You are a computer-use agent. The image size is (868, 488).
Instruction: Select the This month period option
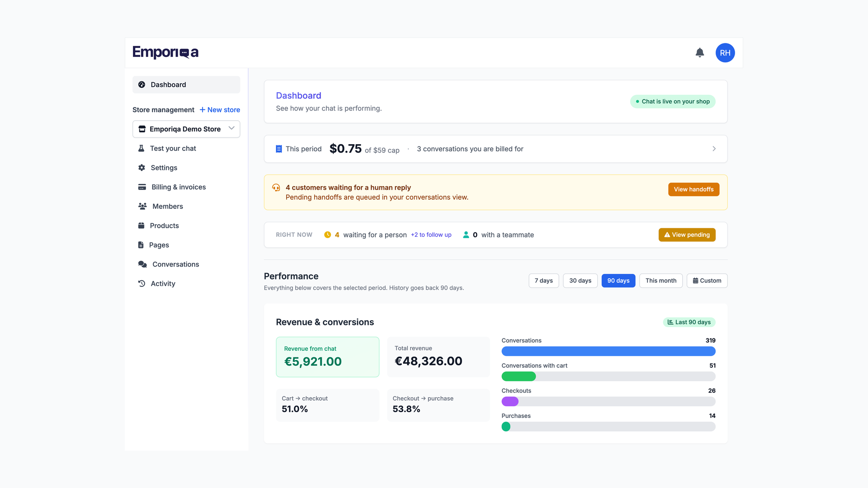[x=661, y=281]
